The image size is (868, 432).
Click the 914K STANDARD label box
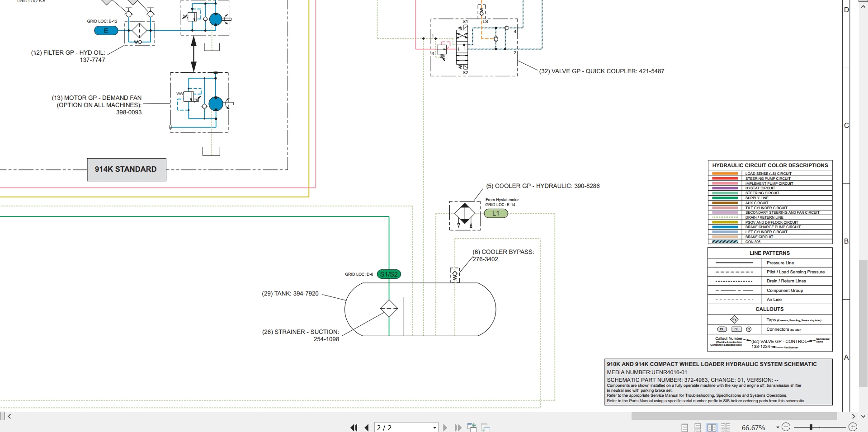point(126,169)
